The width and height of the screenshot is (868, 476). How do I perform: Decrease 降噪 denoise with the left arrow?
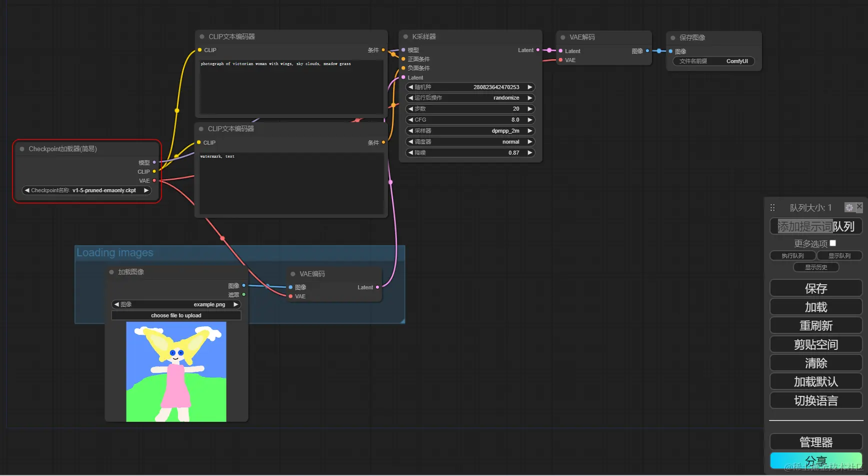410,153
